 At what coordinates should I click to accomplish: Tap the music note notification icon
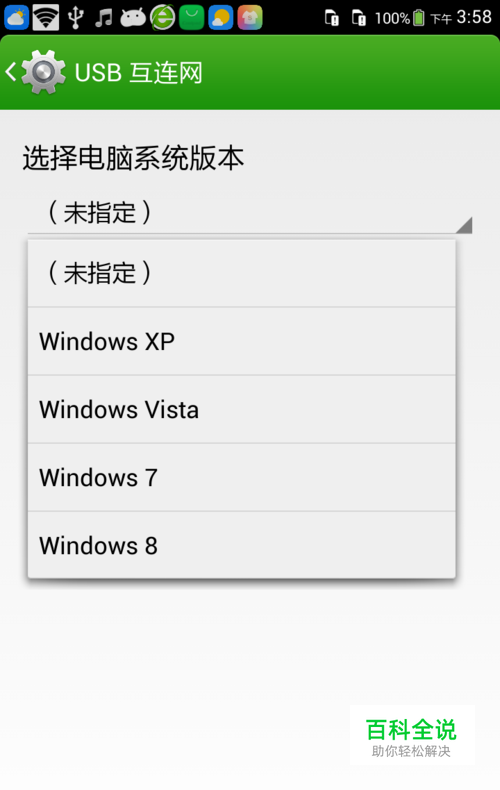(104, 18)
